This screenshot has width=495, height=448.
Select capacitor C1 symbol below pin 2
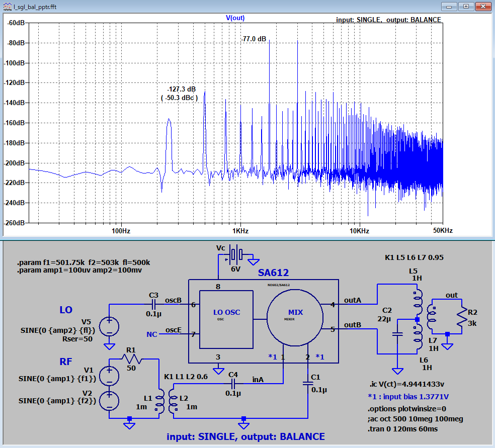(308, 383)
